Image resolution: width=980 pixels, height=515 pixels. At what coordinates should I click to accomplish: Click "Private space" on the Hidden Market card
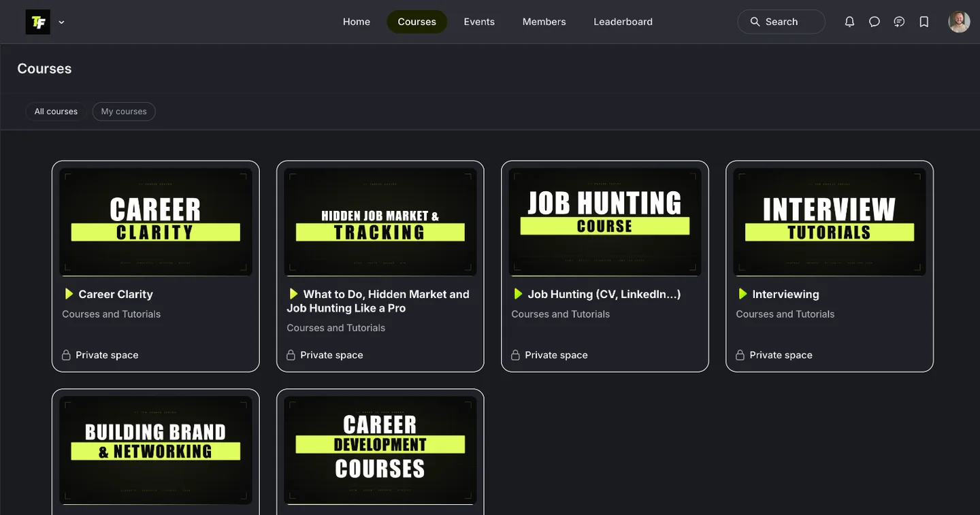[332, 355]
